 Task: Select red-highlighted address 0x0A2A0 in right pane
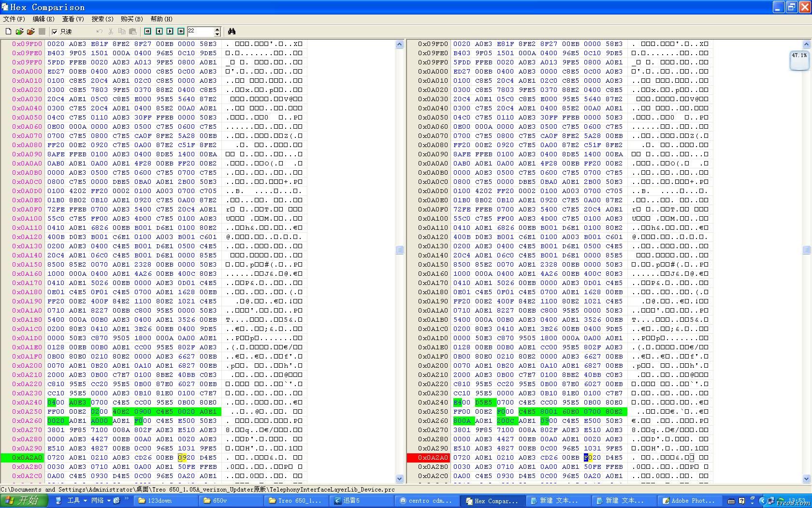429,458
